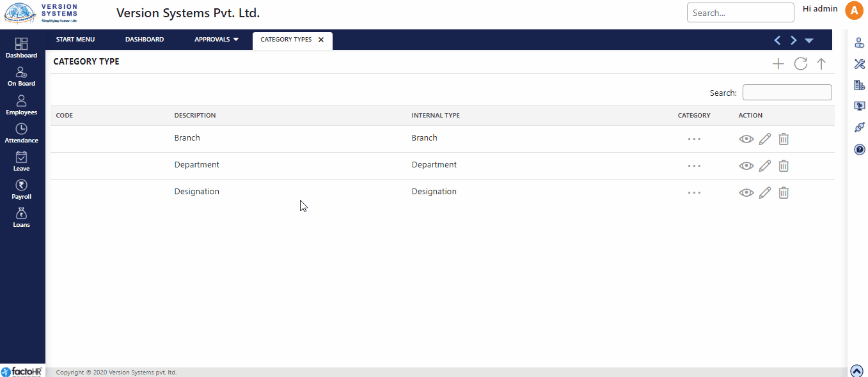Edit the Branch category type
This screenshot has height=377, width=868.
click(x=765, y=139)
